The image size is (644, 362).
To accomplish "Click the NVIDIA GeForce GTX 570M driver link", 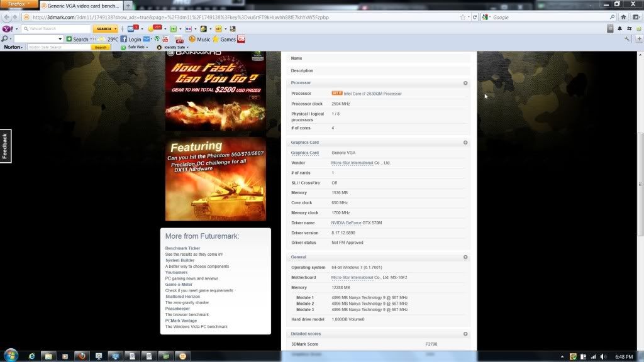I will 357,223.
